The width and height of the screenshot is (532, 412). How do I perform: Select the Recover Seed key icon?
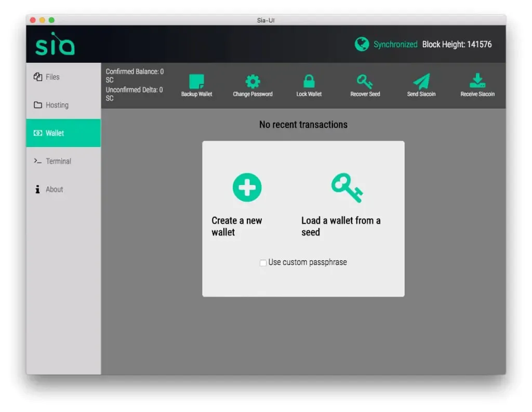pos(365,82)
